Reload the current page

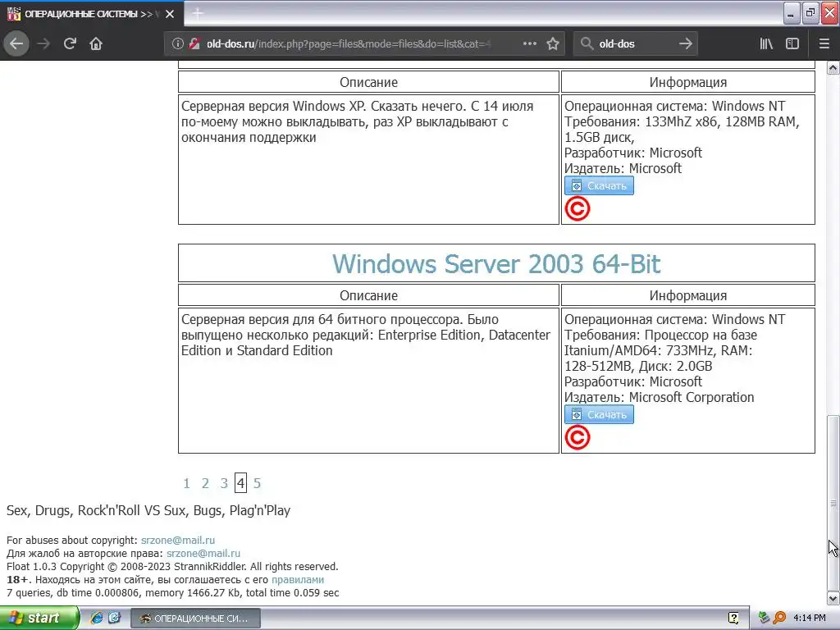[x=70, y=43]
